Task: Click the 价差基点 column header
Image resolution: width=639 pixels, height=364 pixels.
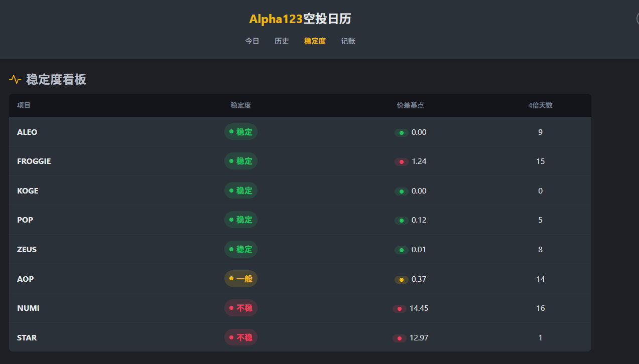Action: [410, 105]
